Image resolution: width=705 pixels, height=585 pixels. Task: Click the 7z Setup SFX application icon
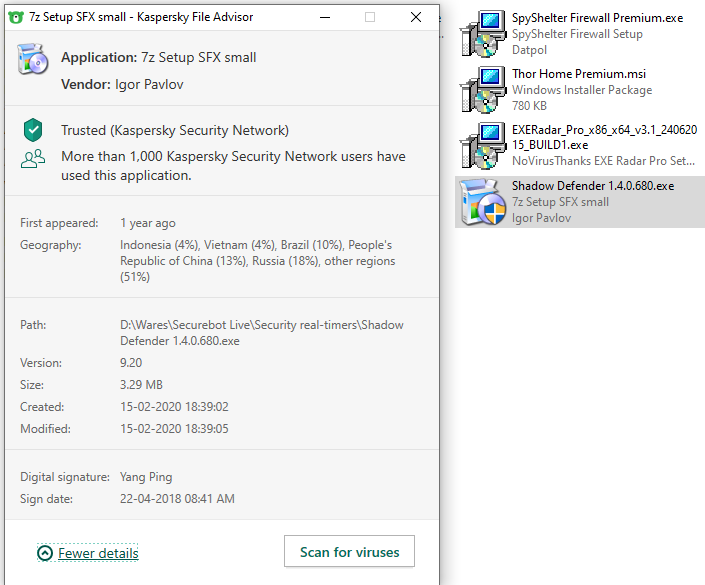point(33,61)
